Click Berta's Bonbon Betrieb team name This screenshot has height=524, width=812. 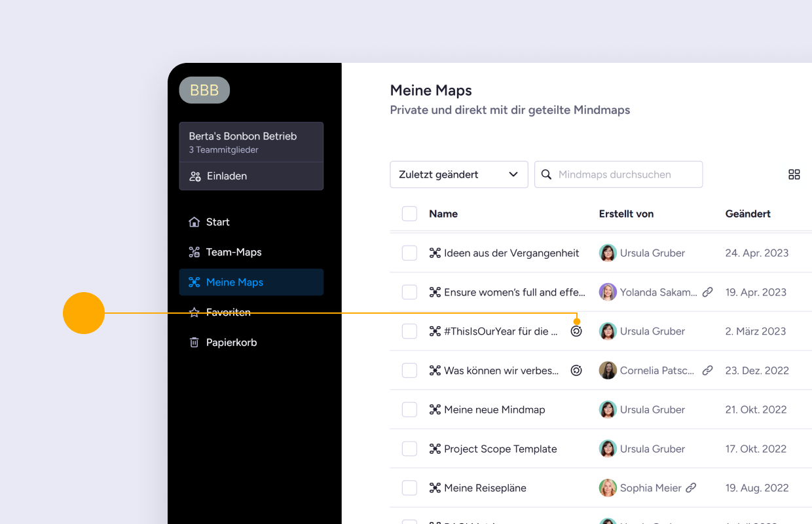coord(243,136)
